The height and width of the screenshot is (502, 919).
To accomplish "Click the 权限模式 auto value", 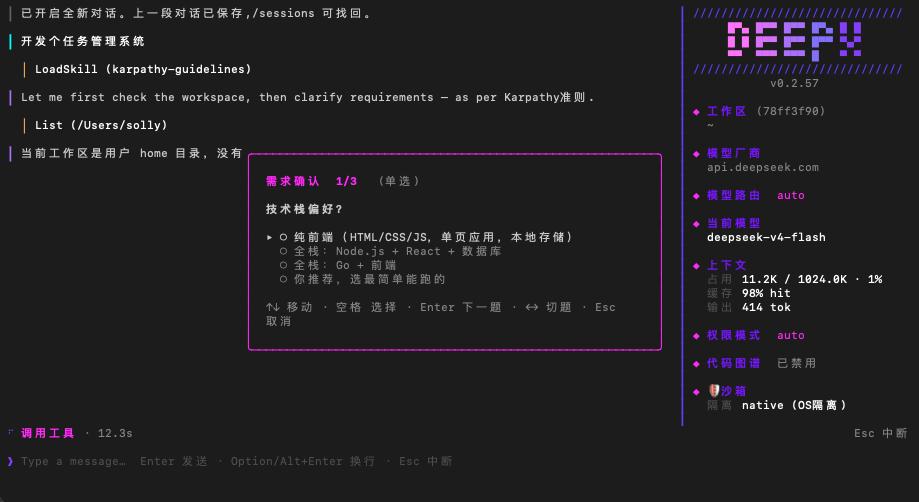I will click(791, 336).
